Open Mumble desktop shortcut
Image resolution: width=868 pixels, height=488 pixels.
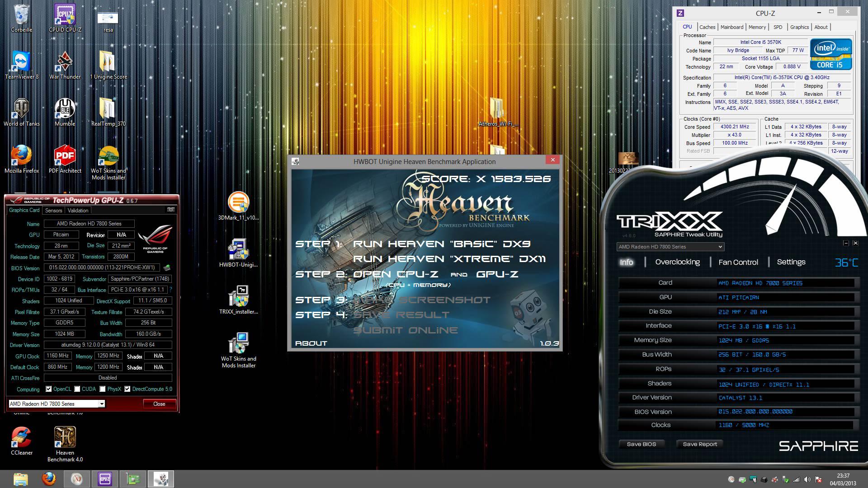[x=65, y=112]
